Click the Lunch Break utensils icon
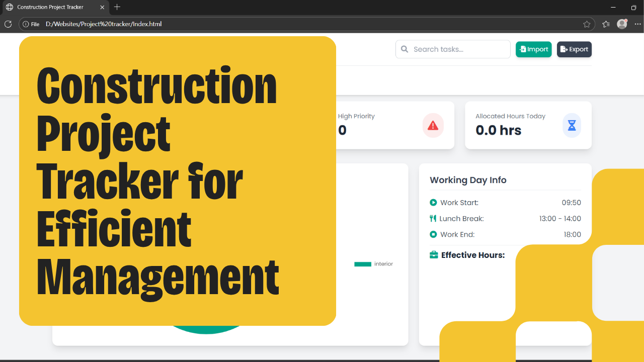Image resolution: width=644 pixels, height=362 pixels. coord(433,218)
